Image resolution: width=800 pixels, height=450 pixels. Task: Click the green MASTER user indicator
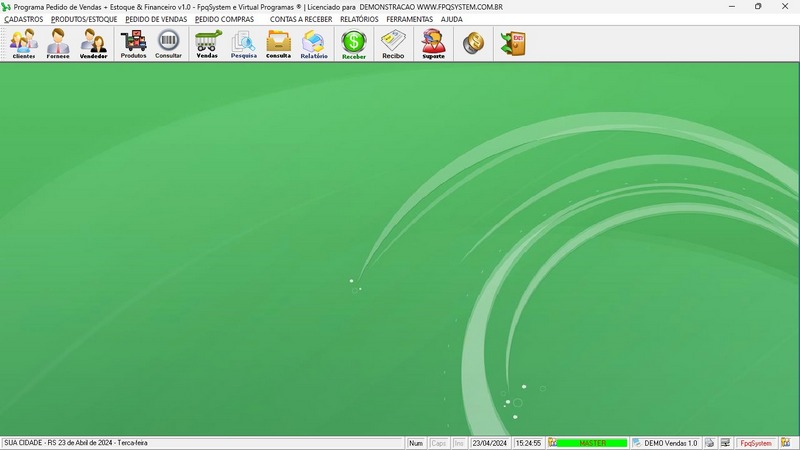click(x=592, y=443)
